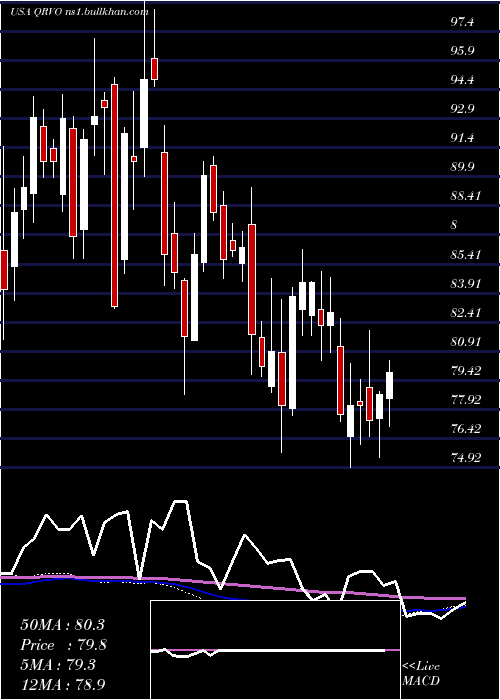The width and height of the screenshot is (500, 700).
Task: Click the 91.4 price axis label
Action: click(x=463, y=139)
